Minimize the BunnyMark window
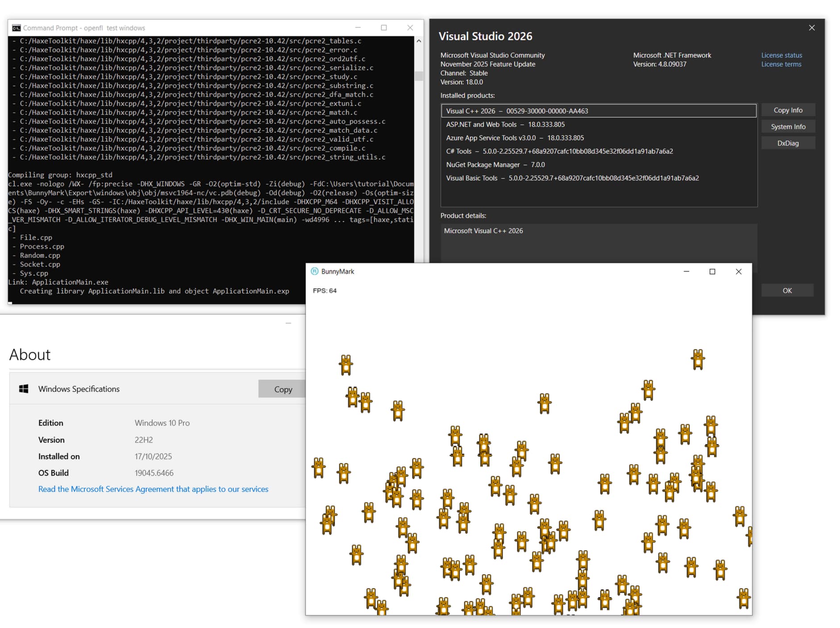 pyautogui.click(x=686, y=272)
